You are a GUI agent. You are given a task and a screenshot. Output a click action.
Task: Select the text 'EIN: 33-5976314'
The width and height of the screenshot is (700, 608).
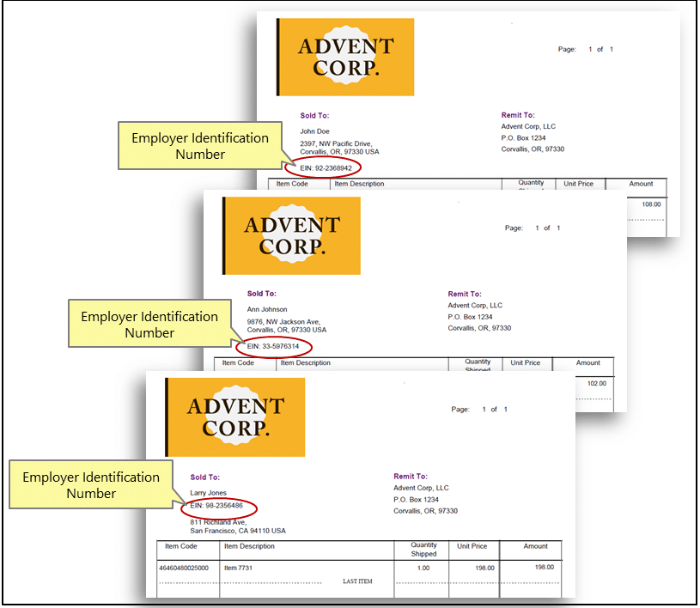pos(273,346)
